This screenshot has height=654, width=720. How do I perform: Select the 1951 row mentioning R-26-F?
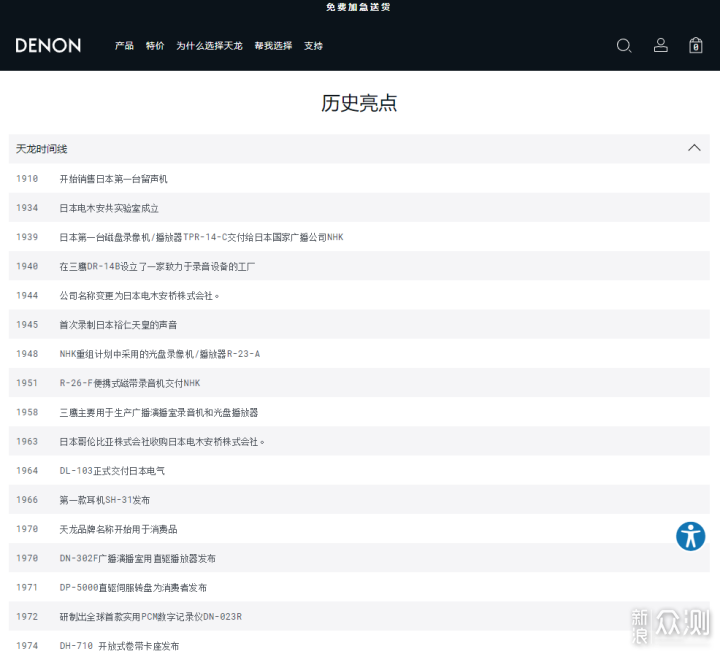coord(359,383)
